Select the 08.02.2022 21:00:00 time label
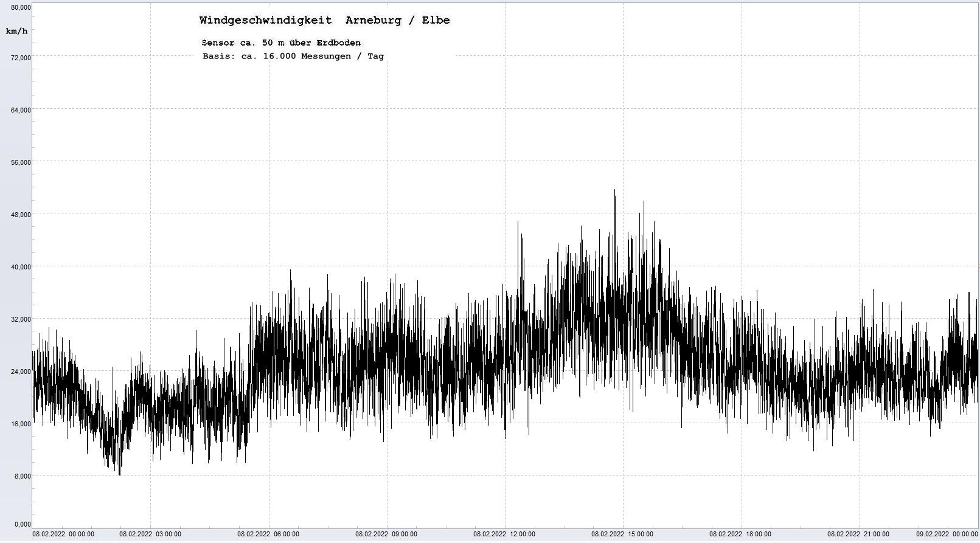This screenshot has height=543, width=980. [858, 534]
